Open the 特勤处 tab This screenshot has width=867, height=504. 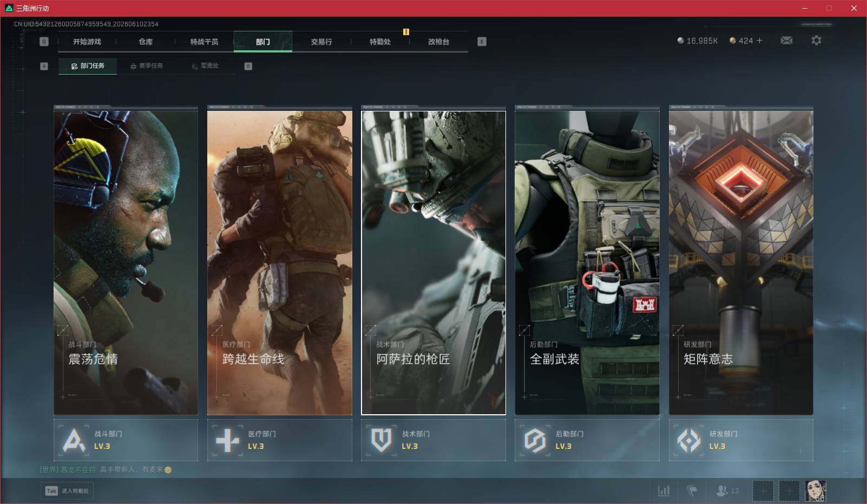tap(380, 42)
